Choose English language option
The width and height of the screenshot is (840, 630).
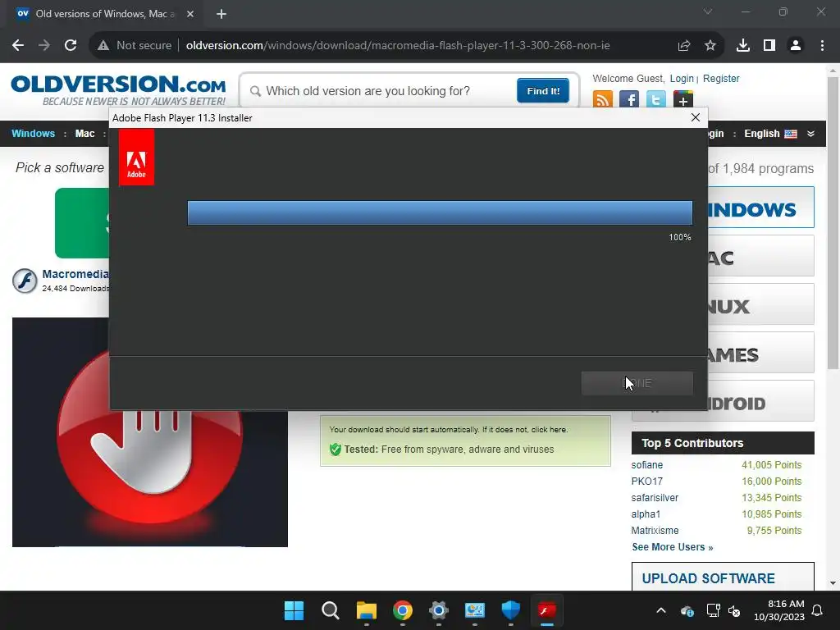coord(769,134)
